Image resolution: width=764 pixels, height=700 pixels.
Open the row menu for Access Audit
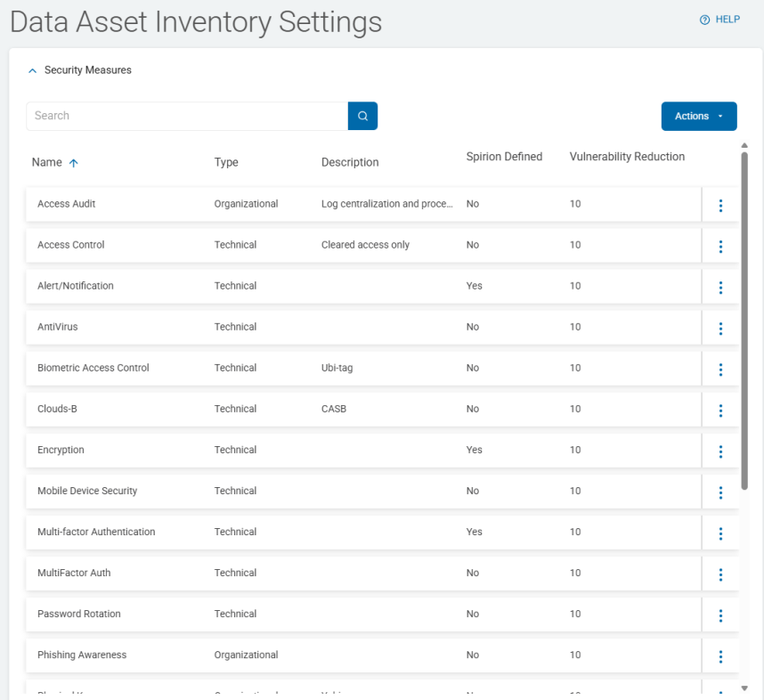pyautogui.click(x=720, y=205)
